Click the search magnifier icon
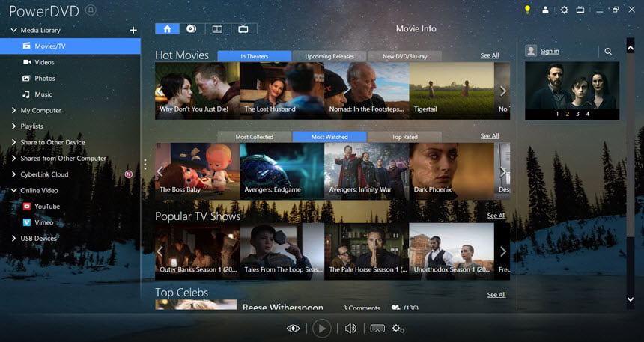The image size is (644, 342). click(608, 52)
